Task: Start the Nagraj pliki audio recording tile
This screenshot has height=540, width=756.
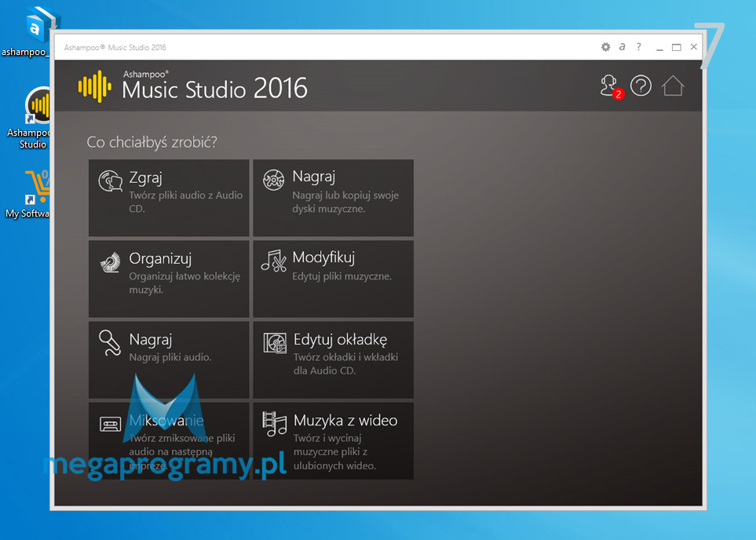Action: point(169,359)
